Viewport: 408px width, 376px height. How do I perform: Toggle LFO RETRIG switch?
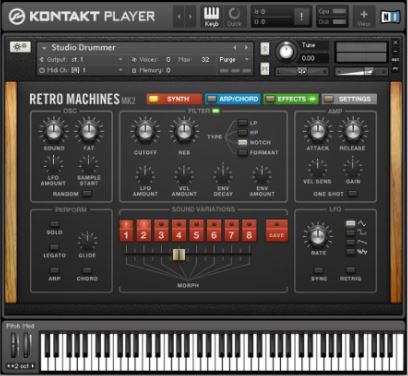[350, 270]
